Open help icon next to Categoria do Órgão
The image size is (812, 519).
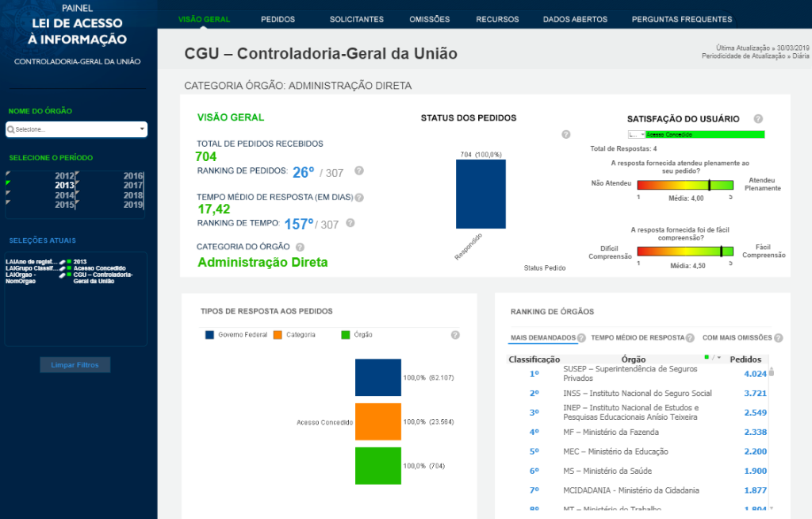point(300,247)
